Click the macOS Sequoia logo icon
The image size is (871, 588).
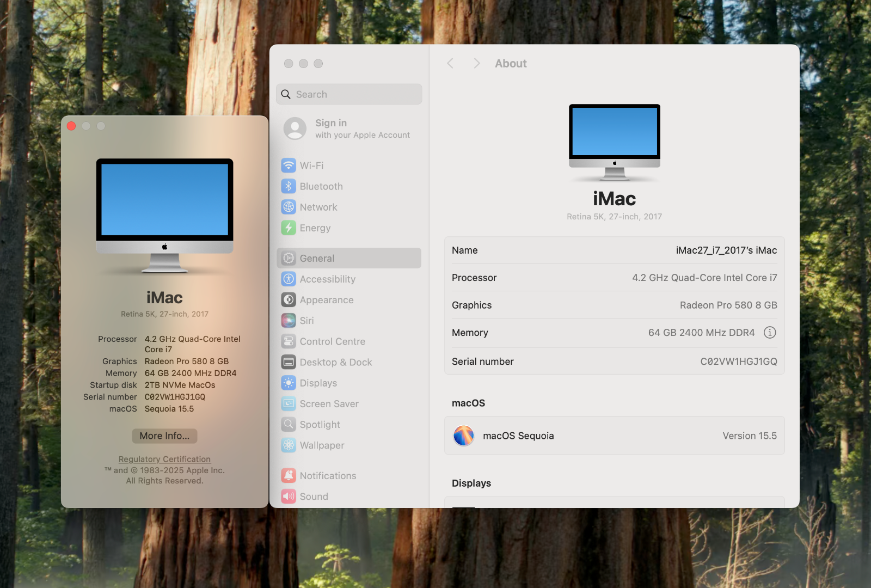click(464, 436)
